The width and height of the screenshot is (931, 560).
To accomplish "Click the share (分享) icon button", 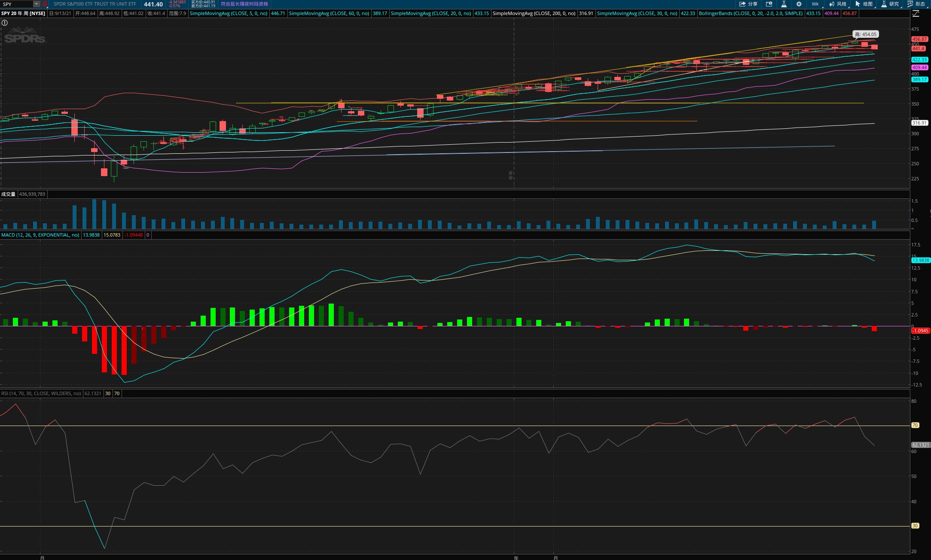I will coord(748,4).
